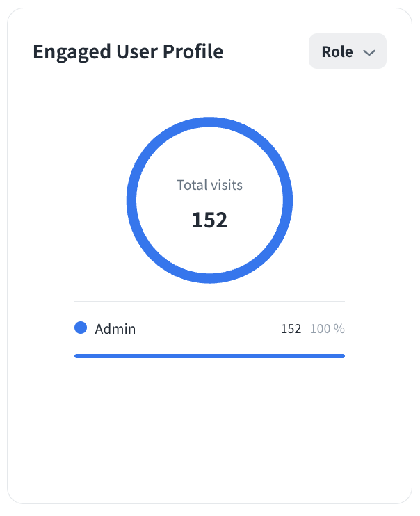Image resolution: width=420 pixels, height=516 pixels.
Task: Click the bold 152 in the donut center
Action: pyautogui.click(x=209, y=220)
